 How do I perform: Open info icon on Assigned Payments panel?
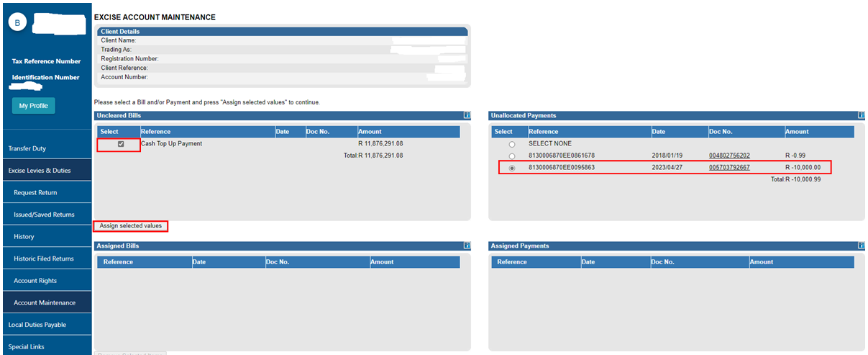click(861, 246)
